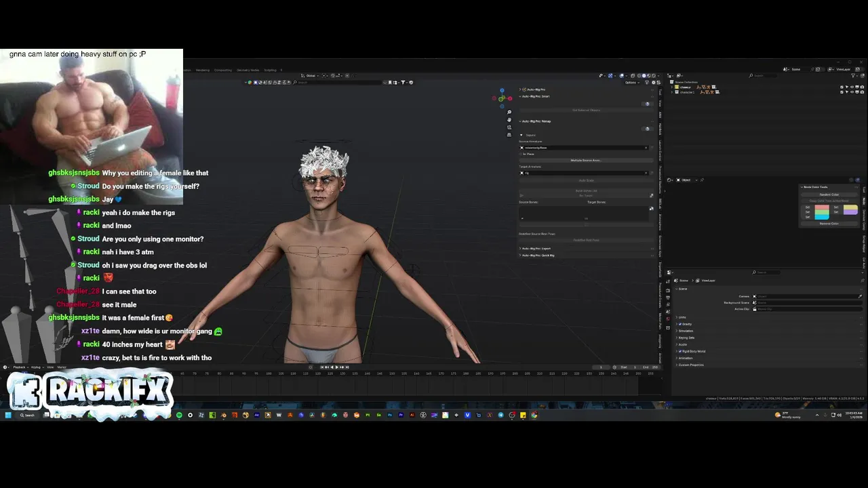Image resolution: width=868 pixels, height=488 pixels.
Task: Click the Multiple Source Arm... button
Action: [x=587, y=160]
